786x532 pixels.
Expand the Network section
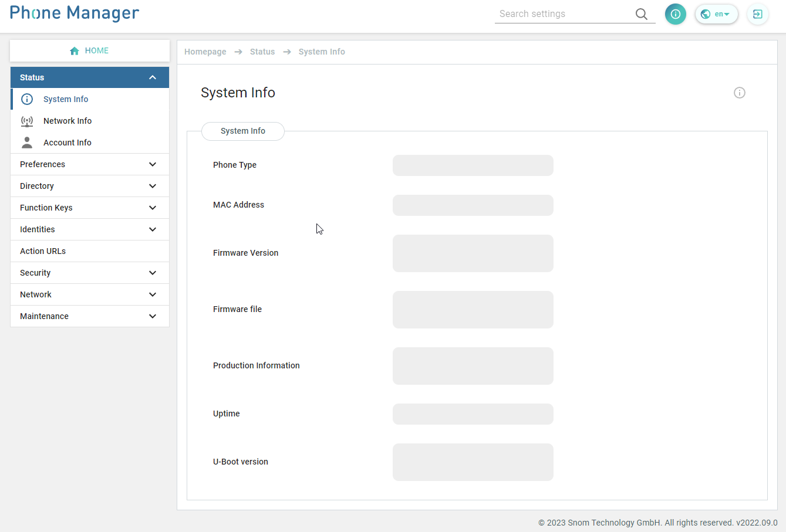point(90,294)
